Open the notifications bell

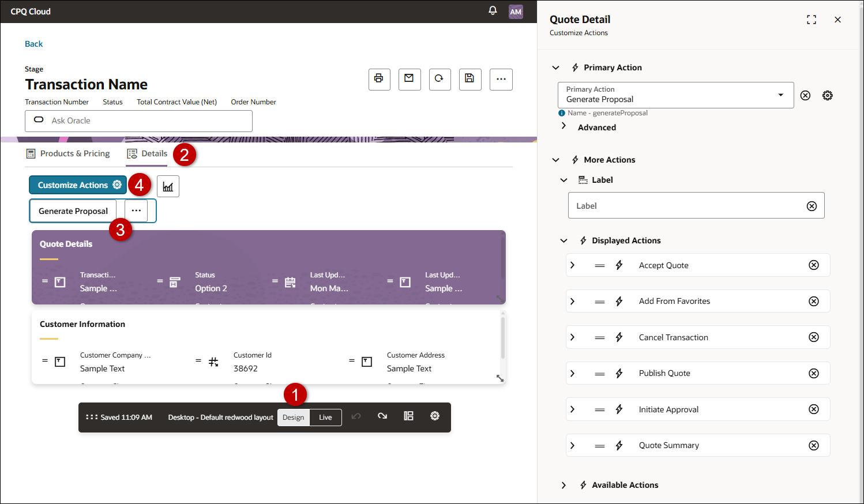(493, 11)
